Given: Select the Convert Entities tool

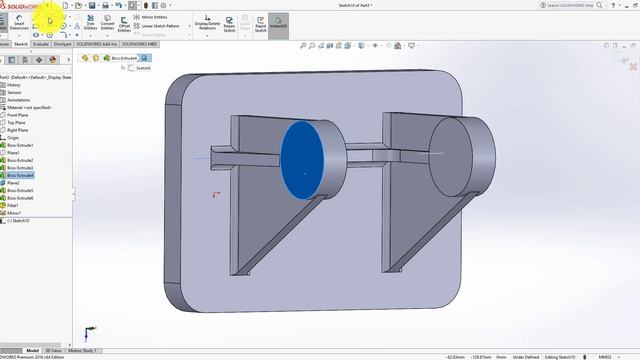Looking at the screenshot, I should coord(107,22).
